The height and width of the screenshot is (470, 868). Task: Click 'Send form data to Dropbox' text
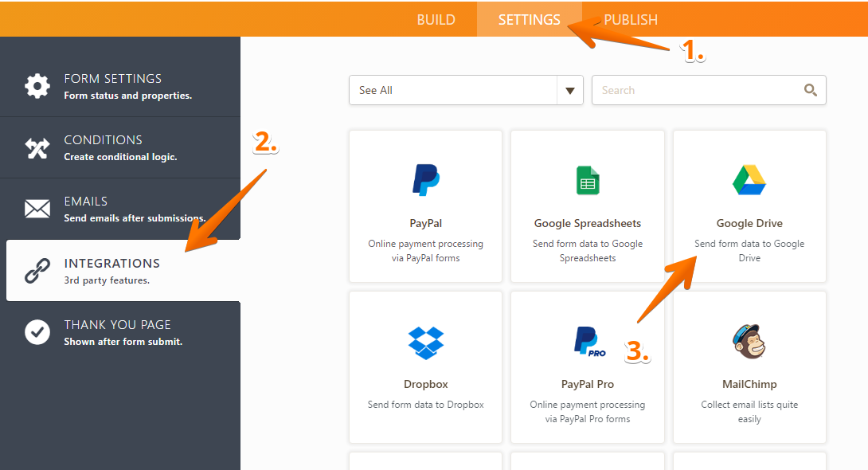pyautogui.click(x=426, y=405)
